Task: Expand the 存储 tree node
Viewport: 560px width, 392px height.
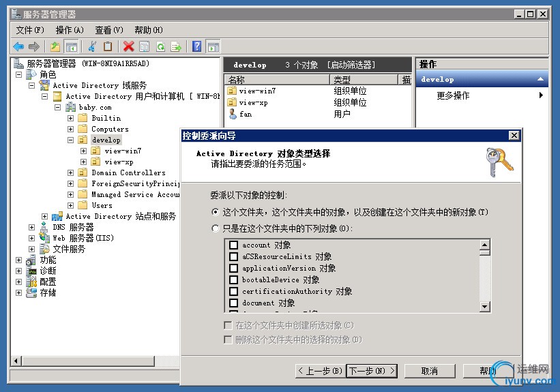Action: [19, 292]
